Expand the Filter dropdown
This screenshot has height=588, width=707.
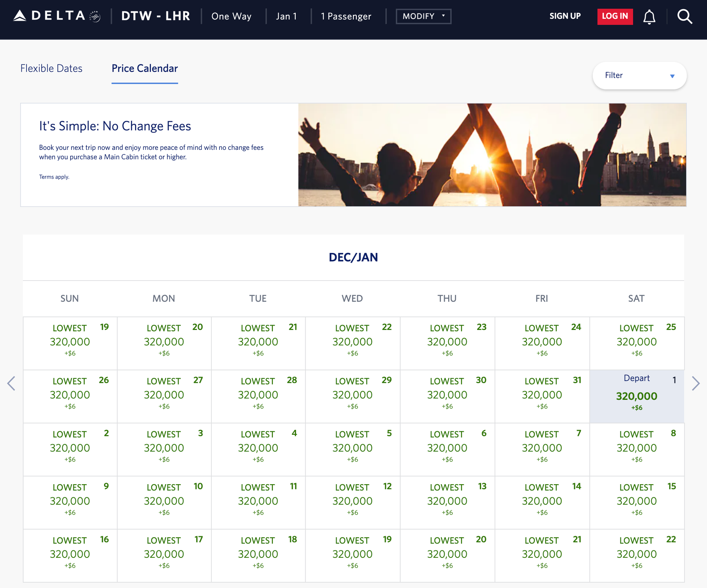pos(639,75)
